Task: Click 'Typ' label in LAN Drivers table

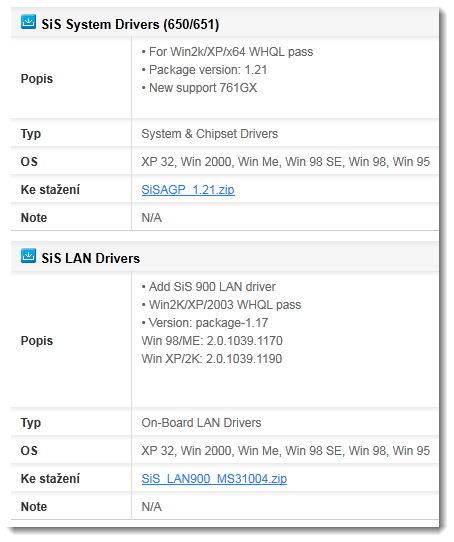Action: coord(31,423)
